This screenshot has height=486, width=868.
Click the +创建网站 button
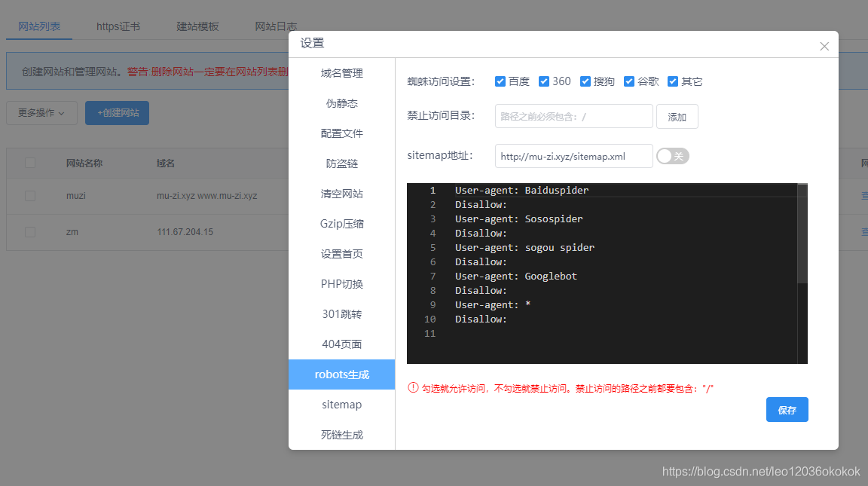pos(118,113)
